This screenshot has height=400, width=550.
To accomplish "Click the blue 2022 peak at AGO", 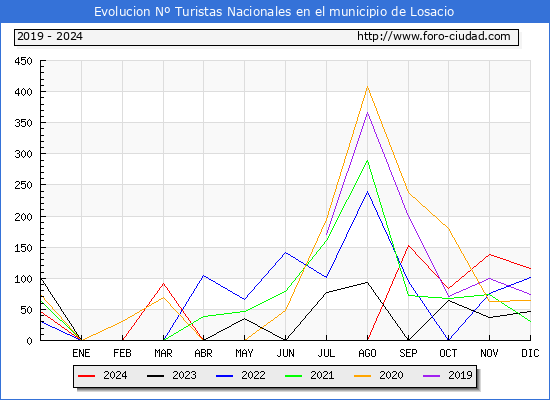I will [367, 192].
